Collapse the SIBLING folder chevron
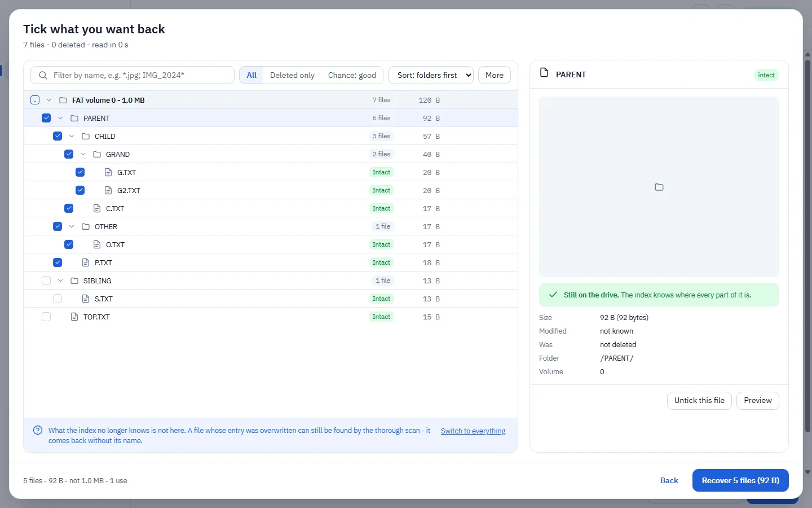This screenshot has height=508, width=812. pyautogui.click(x=60, y=281)
